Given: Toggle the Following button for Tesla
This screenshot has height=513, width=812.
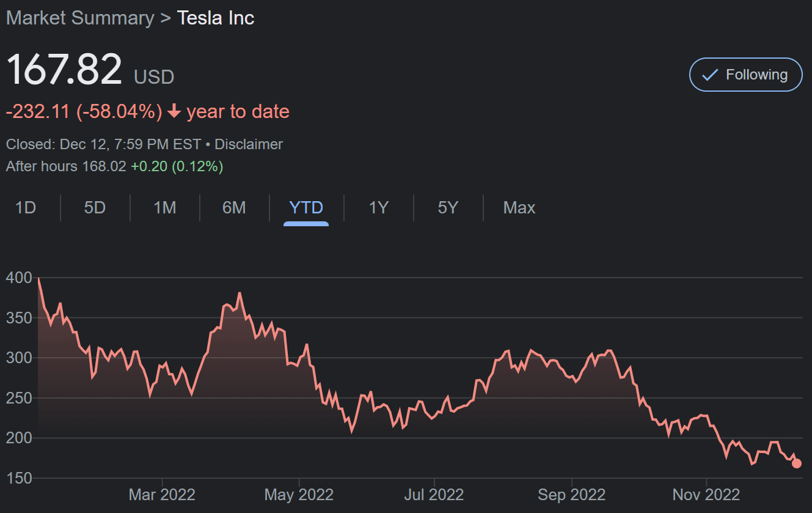Looking at the screenshot, I should (x=745, y=75).
